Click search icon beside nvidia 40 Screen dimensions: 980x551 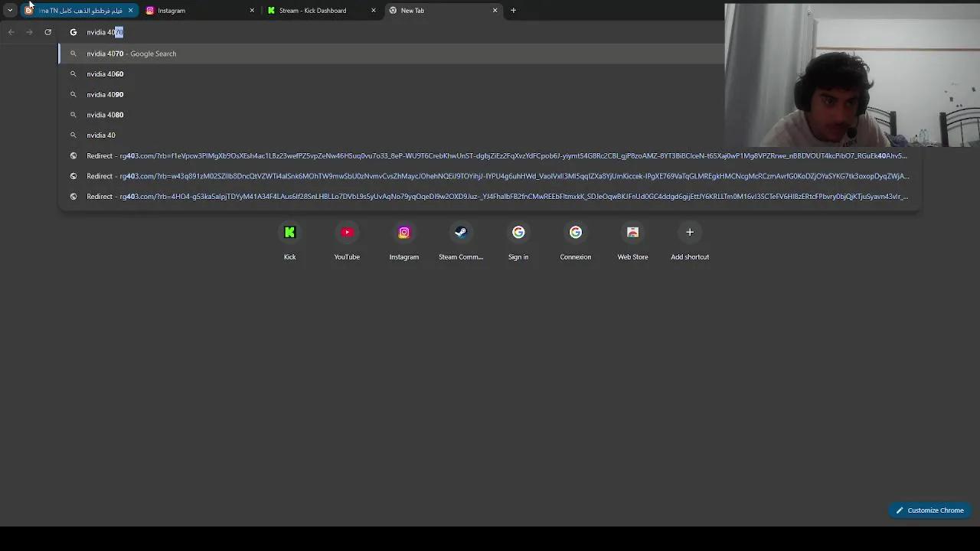click(73, 135)
